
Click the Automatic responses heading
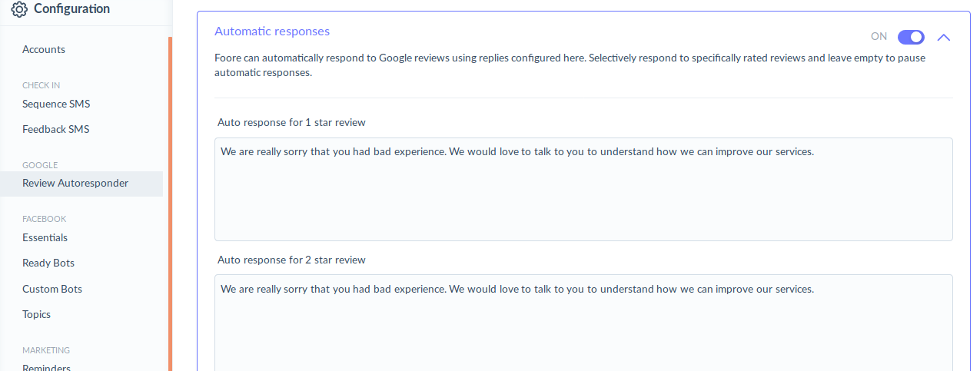pyautogui.click(x=272, y=31)
